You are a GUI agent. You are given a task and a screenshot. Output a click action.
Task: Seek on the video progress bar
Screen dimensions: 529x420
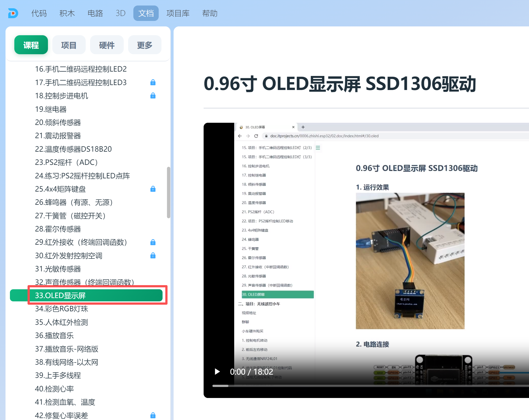[371, 386]
